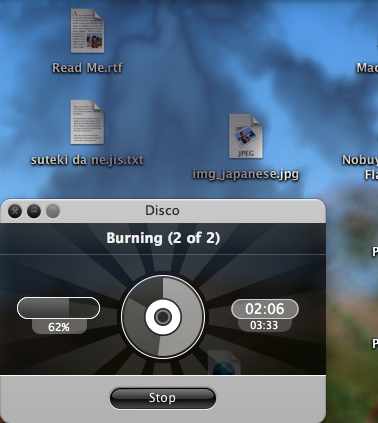The image size is (378, 423).
Task: Click the Disco window title
Action: click(162, 211)
